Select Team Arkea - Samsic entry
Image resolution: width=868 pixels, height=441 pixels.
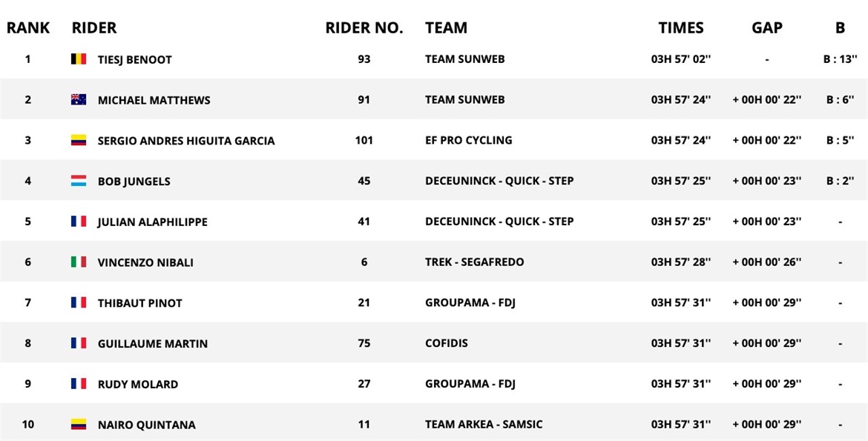pos(484,425)
